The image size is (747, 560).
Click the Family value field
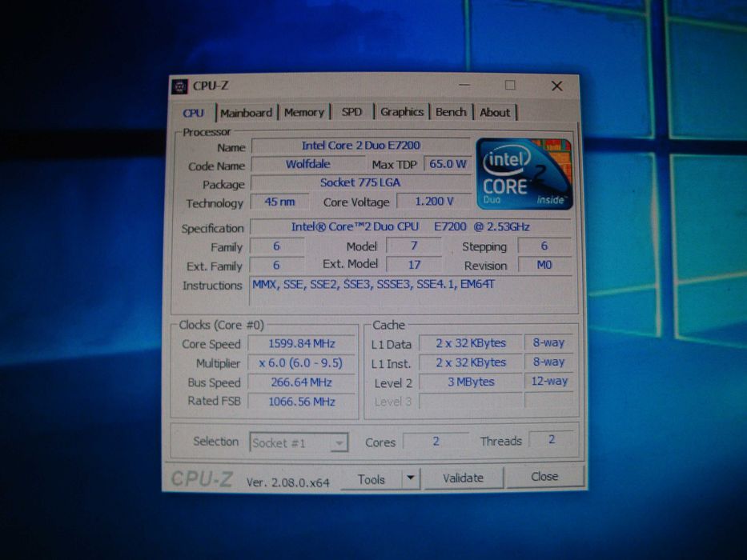click(x=277, y=246)
